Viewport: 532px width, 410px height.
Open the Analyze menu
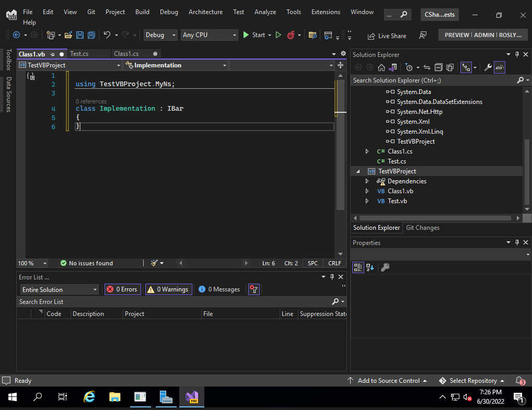pos(265,12)
